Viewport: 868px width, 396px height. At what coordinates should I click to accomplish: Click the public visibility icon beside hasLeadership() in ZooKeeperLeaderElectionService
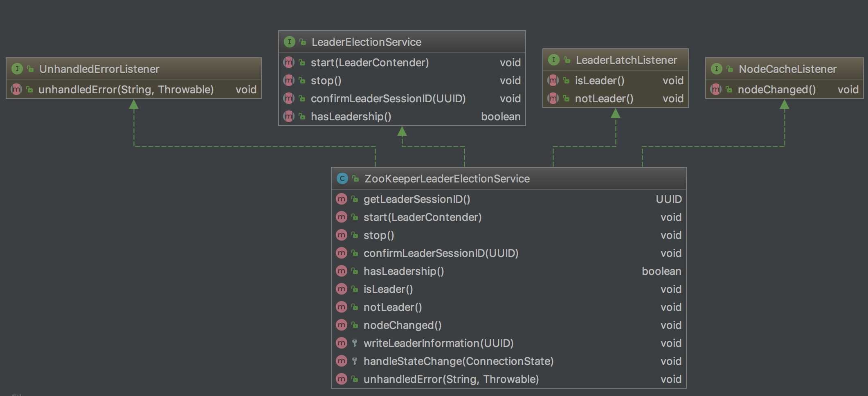click(355, 271)
